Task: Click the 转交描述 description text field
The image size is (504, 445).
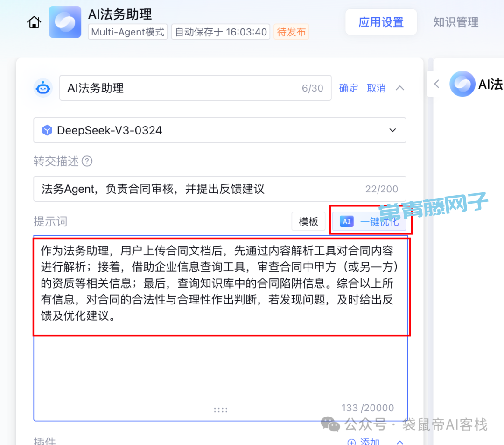Action: point(220,189)
